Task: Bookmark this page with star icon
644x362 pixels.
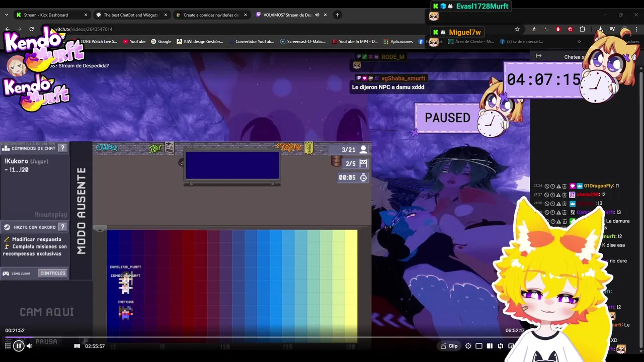Action: click(x=517, y=29)
